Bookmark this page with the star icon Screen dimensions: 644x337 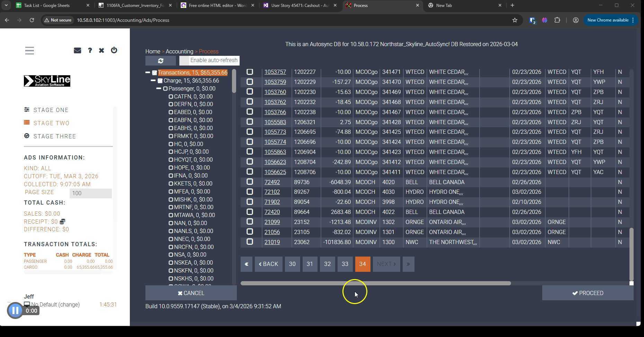tap(515, 20)
